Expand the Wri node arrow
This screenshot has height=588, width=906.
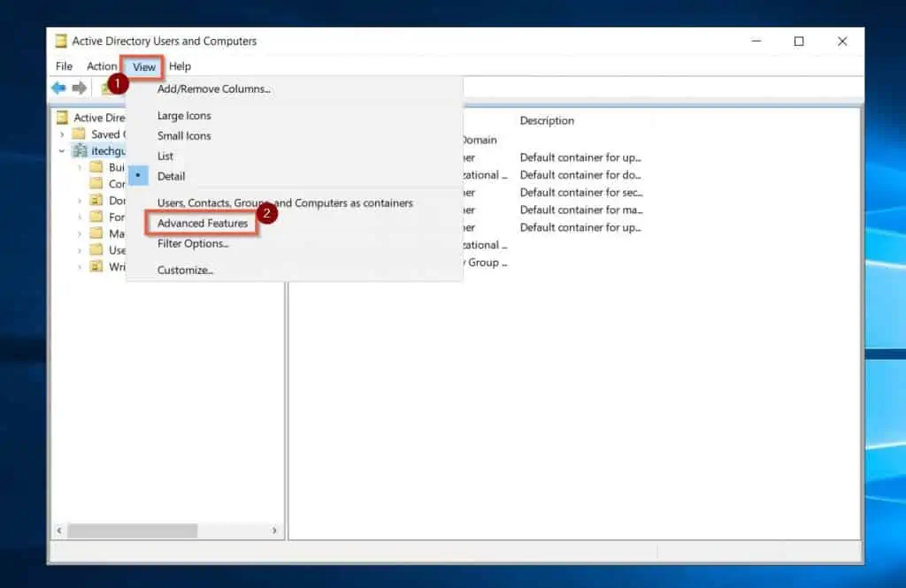pos(79,266)
